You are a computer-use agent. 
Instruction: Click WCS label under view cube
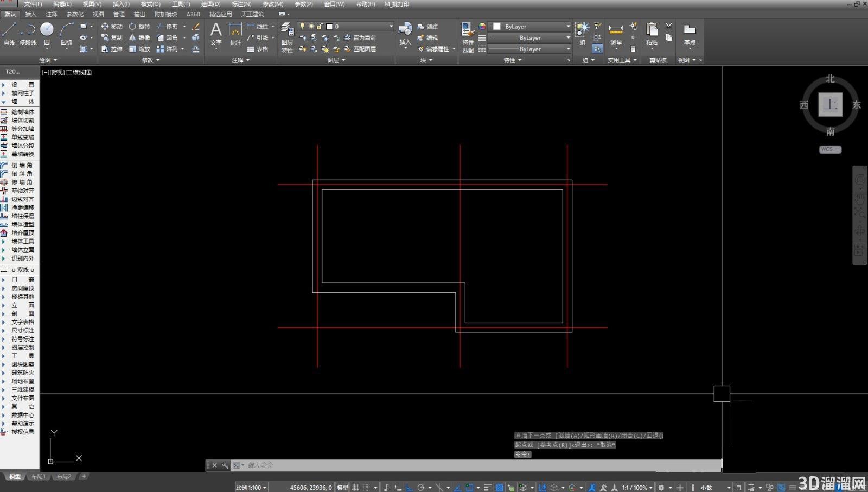[x=830, y=149]
